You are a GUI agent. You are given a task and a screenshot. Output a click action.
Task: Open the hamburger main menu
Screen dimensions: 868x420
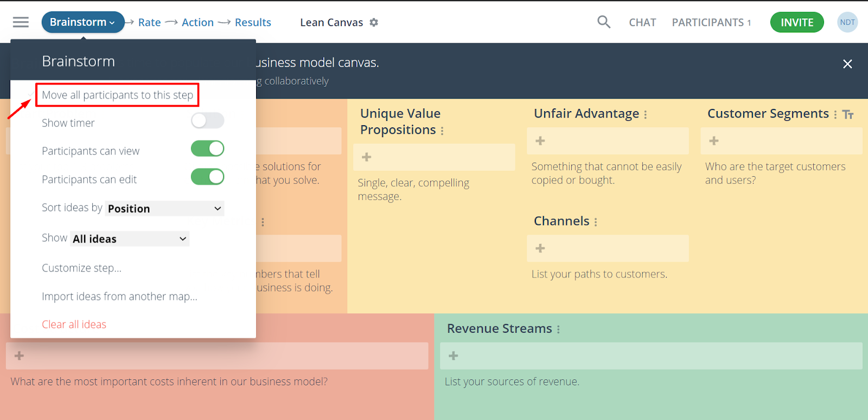21,22
